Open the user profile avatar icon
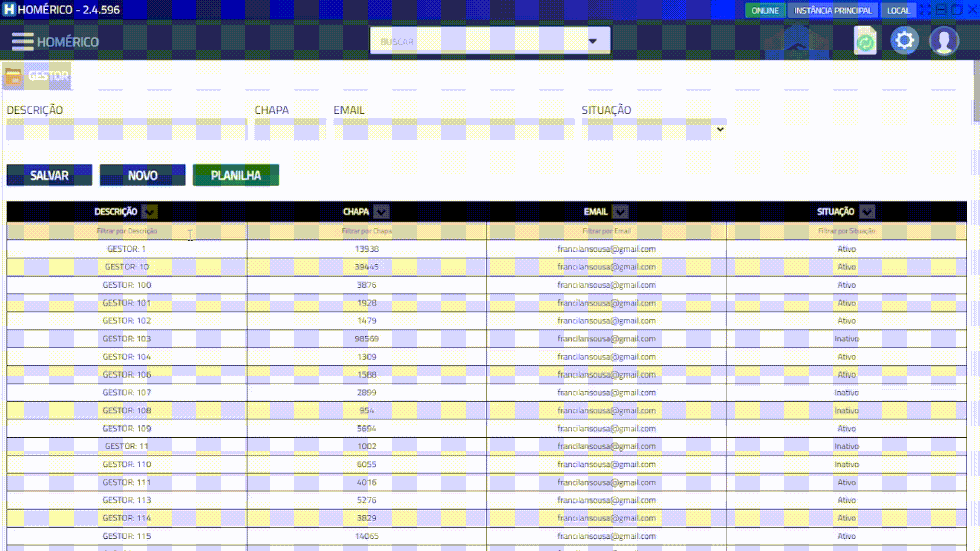Screen dimensions: 980x551 tap(944, 41)
